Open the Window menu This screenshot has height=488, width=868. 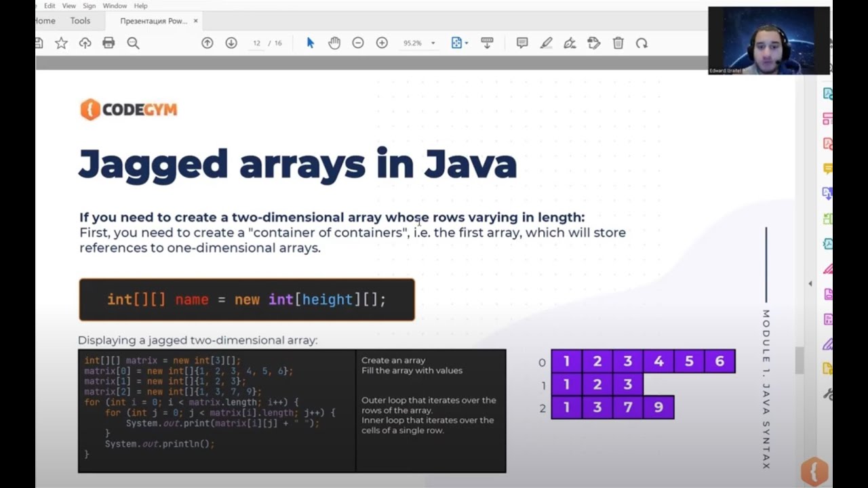(x=115, y=5)
